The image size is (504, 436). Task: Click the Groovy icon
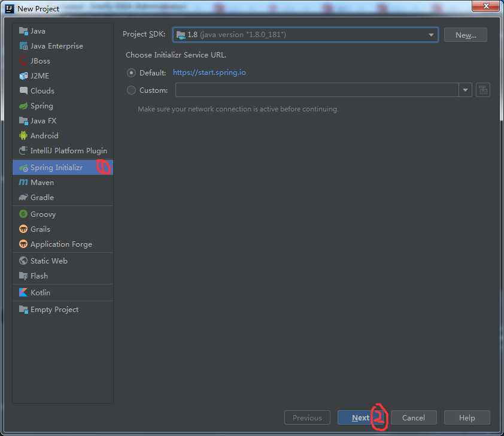[23, 214]
